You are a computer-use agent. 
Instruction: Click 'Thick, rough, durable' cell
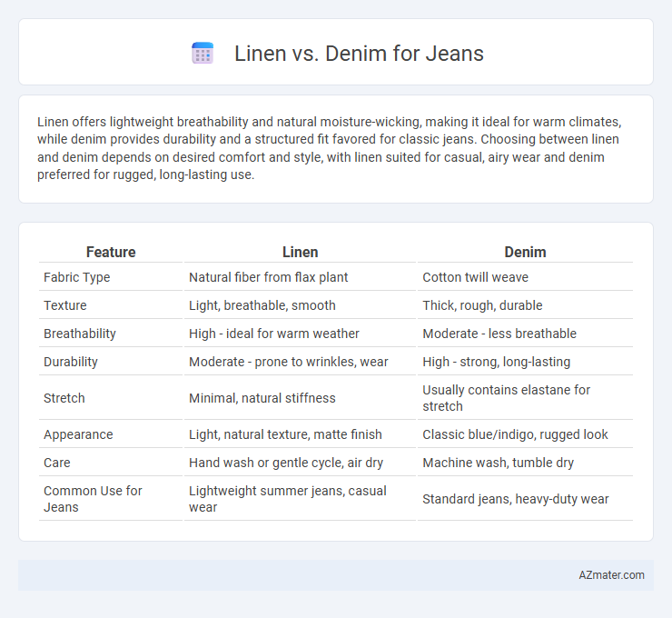(x=482, y=305)
